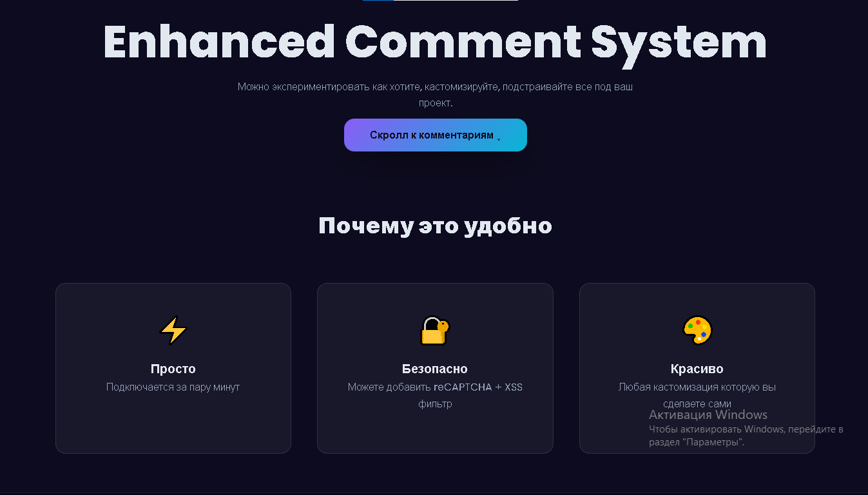Click the 'Enhanced Comment System' heading

[x=435, y=43]
